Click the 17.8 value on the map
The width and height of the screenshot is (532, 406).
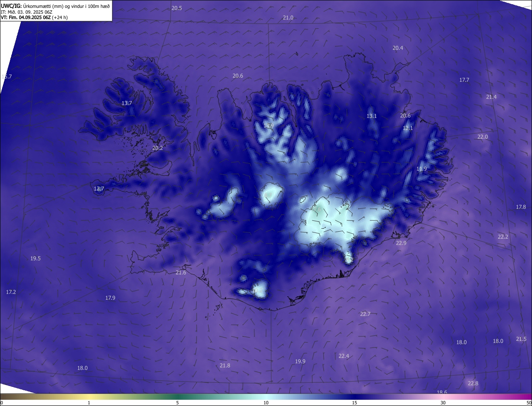coord(521,207)
